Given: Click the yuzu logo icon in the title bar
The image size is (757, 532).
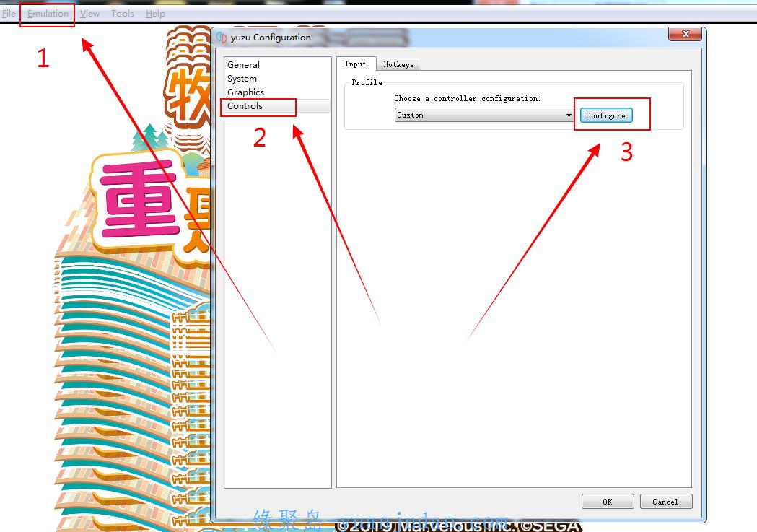Looking at the screenshot, I should 222,37.
